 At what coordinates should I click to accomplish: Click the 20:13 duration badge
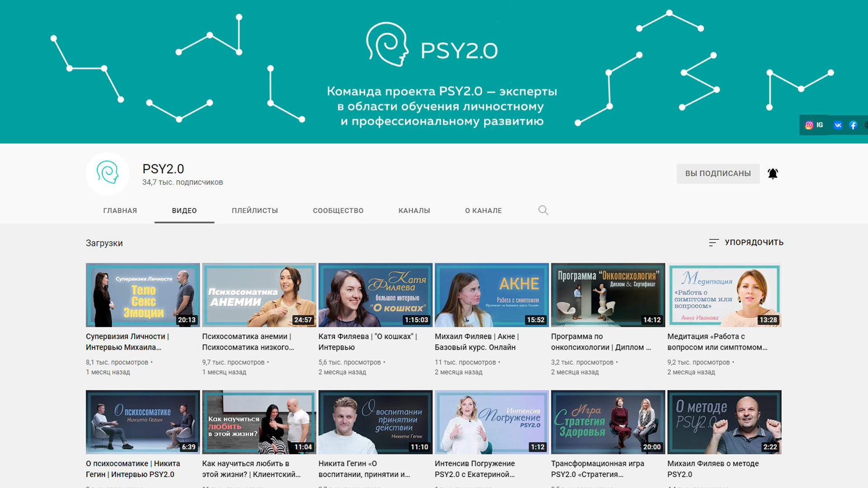coord(187,320)
